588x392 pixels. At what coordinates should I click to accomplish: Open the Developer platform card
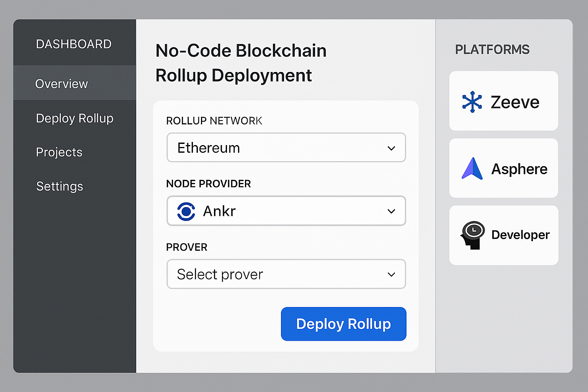pyautogui.click(x=503, y=235)
